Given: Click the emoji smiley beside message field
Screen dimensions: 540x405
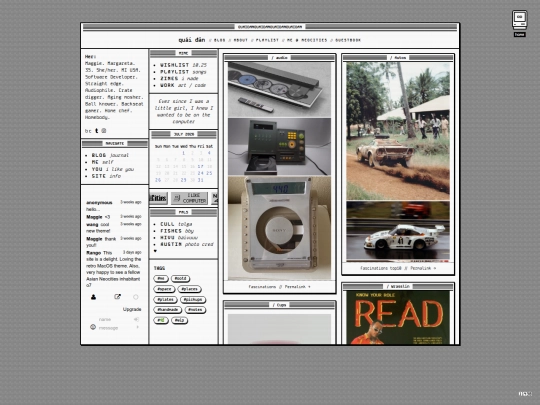Looking at the screenshot, I should click(x=93, y=327).
